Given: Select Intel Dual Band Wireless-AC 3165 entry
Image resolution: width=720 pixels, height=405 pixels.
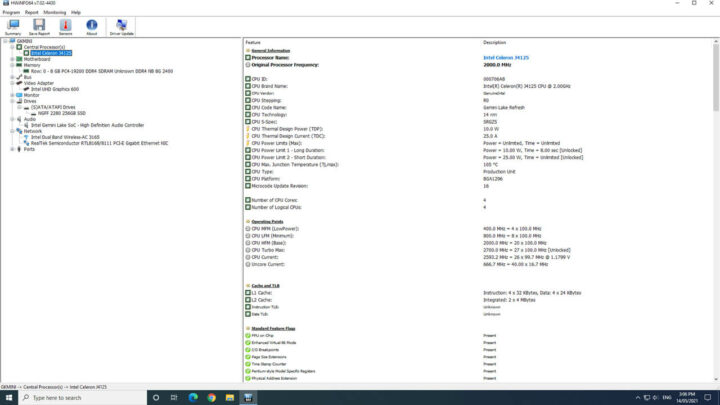Looking at the screenshot, I should [65, 137].
